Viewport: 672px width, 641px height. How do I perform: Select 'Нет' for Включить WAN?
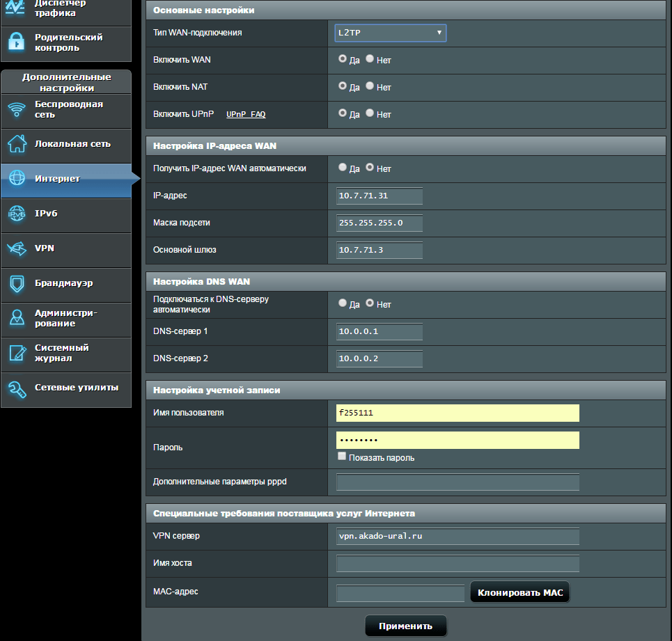click(x=370, y=60)
